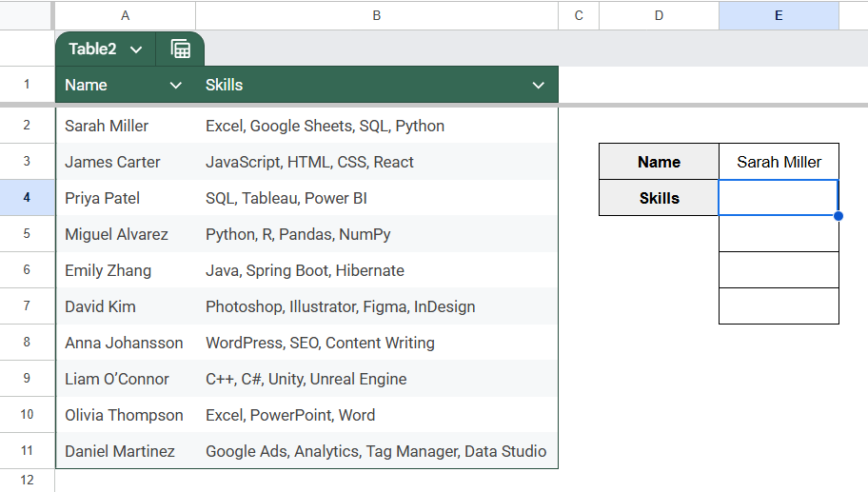Select row 10 header
Viewport: 868px width, 492px height.
[x=27, y=415]
